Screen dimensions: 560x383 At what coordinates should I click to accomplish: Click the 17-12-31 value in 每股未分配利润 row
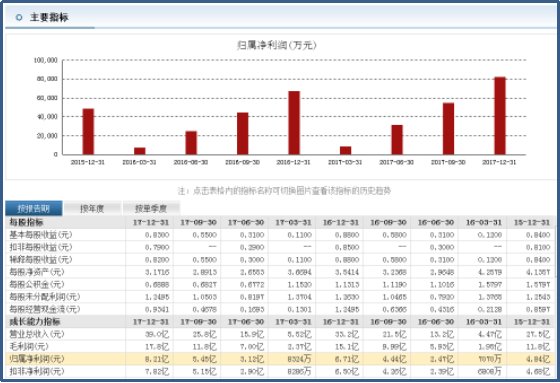[x=157, y=297]
